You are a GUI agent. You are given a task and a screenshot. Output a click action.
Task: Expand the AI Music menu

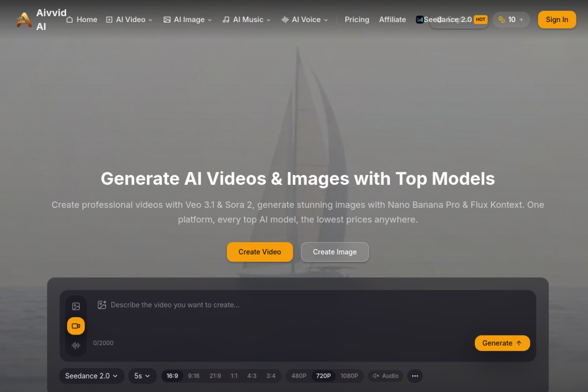pos(246,20)
